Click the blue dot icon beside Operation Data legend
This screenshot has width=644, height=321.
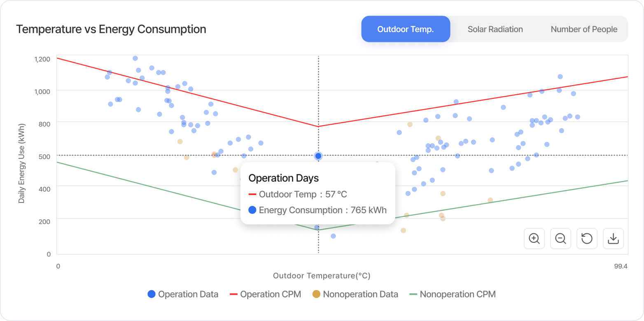pos(151,294)
